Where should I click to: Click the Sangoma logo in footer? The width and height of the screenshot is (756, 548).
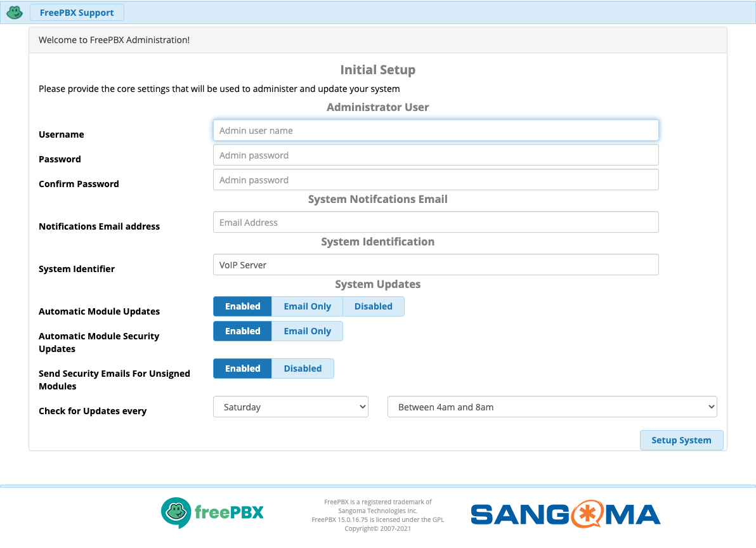coord(566,514)
